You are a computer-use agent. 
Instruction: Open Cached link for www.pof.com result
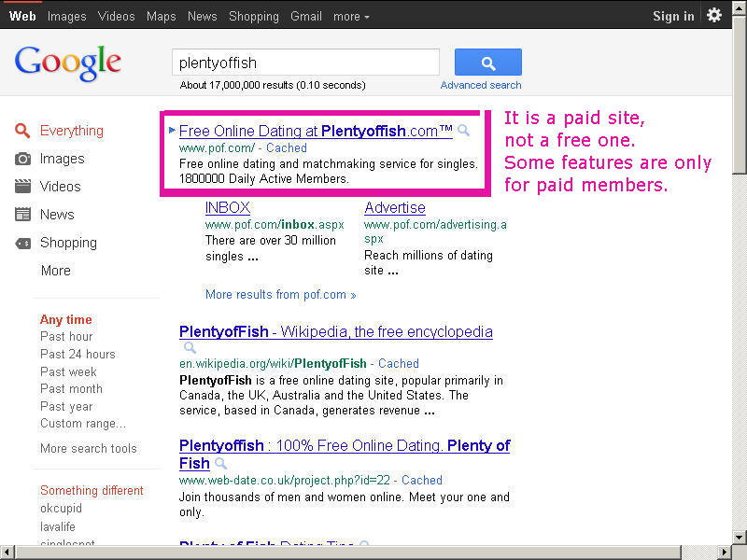tap(287, 148)
